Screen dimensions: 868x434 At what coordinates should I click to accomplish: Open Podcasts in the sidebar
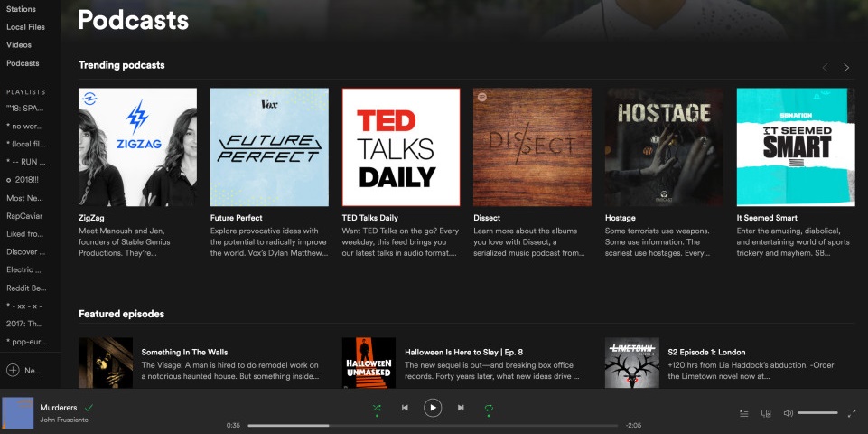[x=23, y=63]
